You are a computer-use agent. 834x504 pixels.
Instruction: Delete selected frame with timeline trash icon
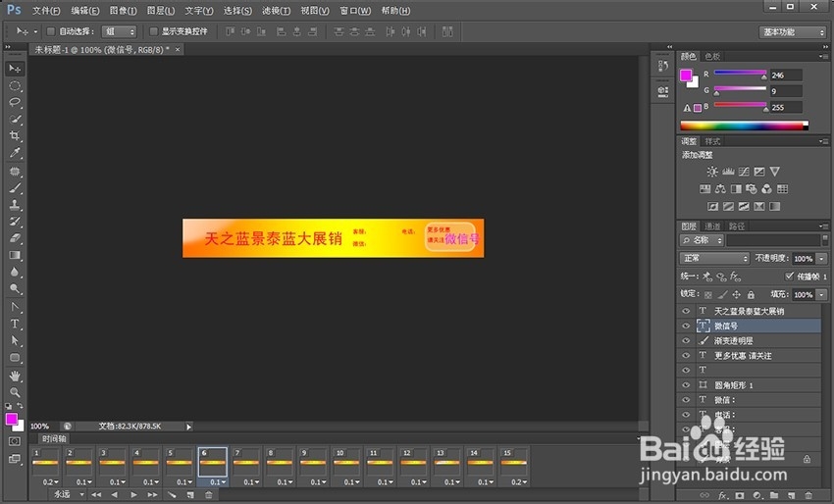[x=208, y=495]
